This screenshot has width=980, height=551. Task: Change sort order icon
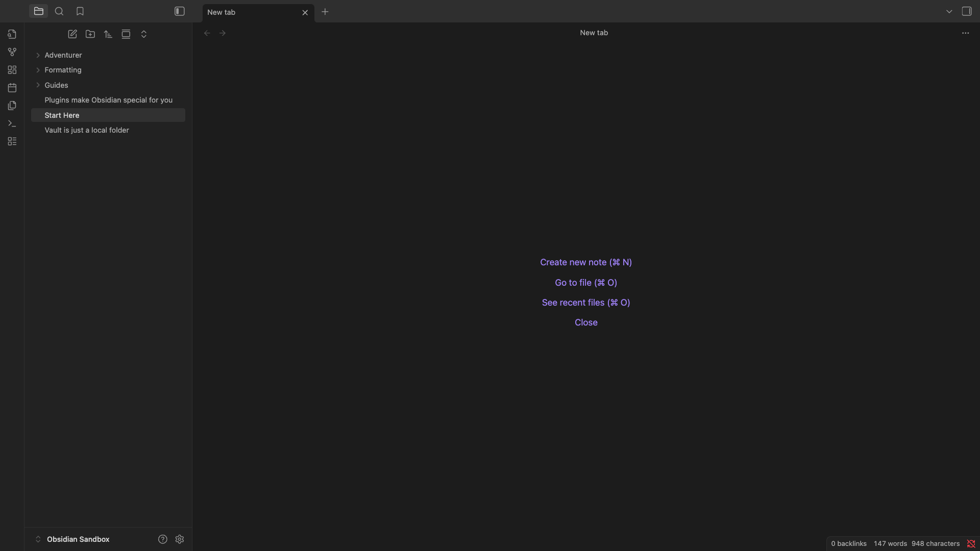[108, 34]
